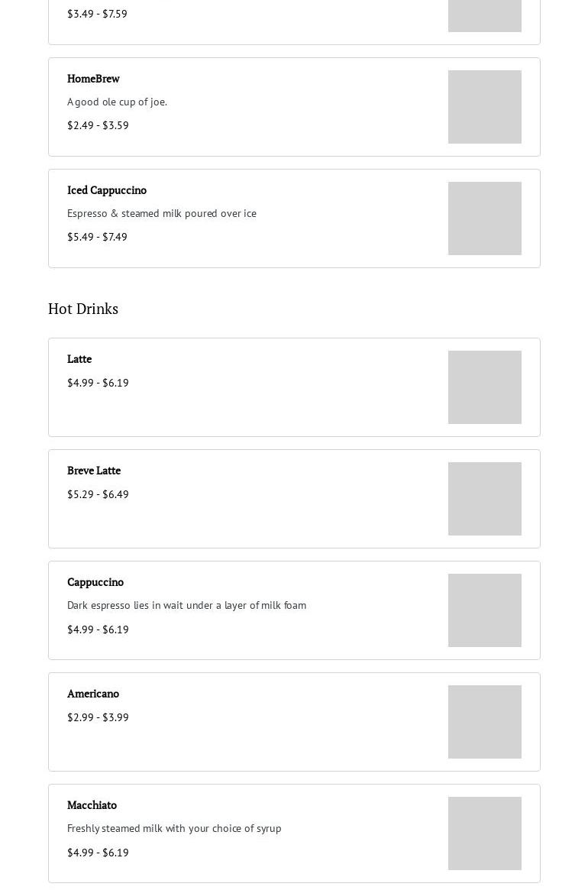The image size is (588, 890).
Task: Click the Breve Latte thumbnail image
Action: click(x=484, y=499)
